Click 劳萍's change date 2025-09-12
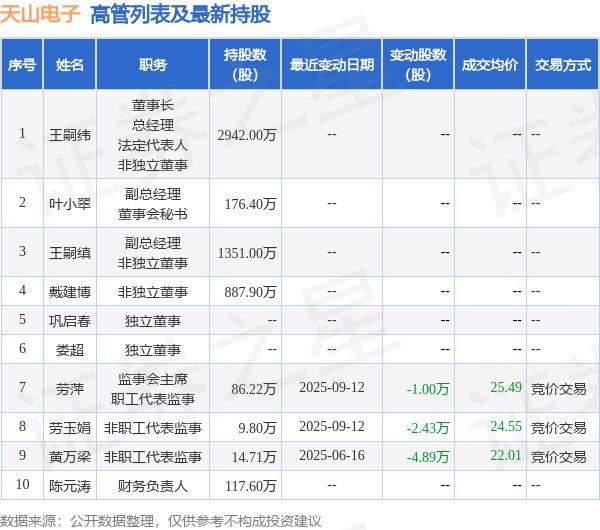The image size is (600, 530). click(332, 387)
